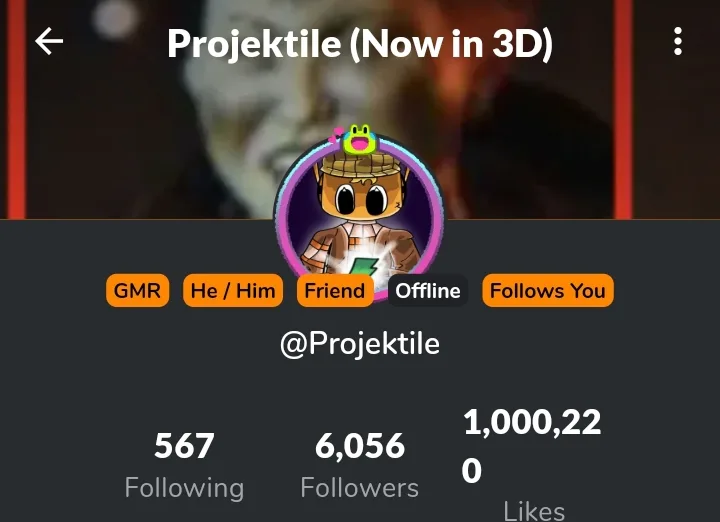Image resolution: width=720 pixels, height=522 pixels.
Task: Tap the Follows You badge
Action: (x=548, y=291)
